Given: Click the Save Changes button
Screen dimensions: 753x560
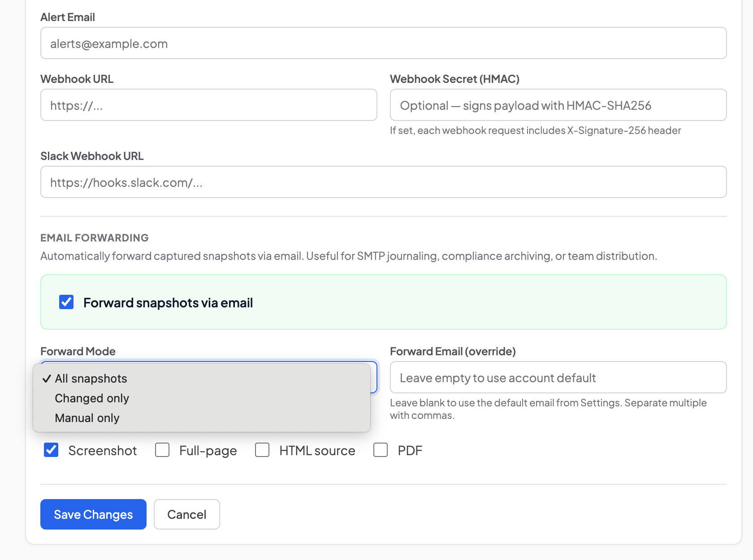Looking at the screenshot, I should point(93,514).
